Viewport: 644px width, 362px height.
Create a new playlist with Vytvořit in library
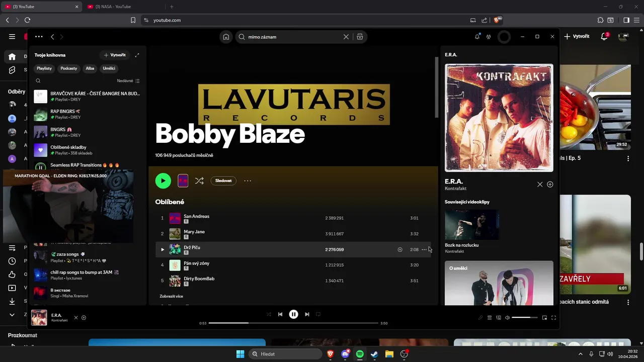115,55
